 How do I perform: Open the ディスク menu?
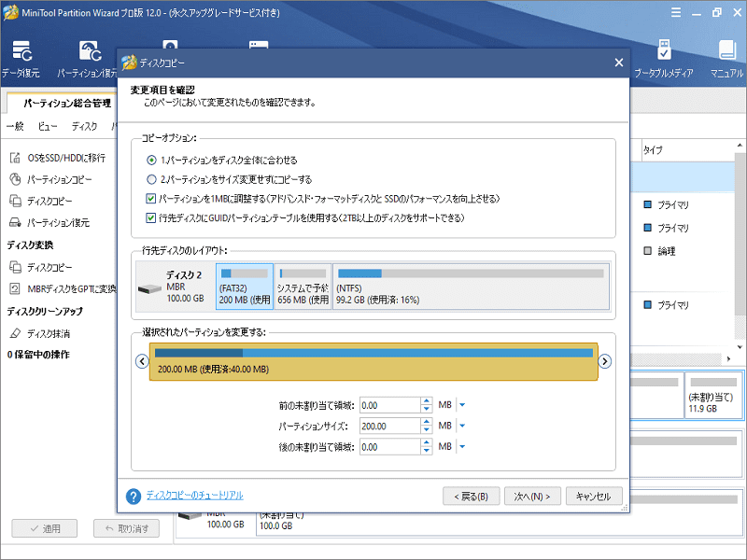pyautogui.click(x=84, y=126)
